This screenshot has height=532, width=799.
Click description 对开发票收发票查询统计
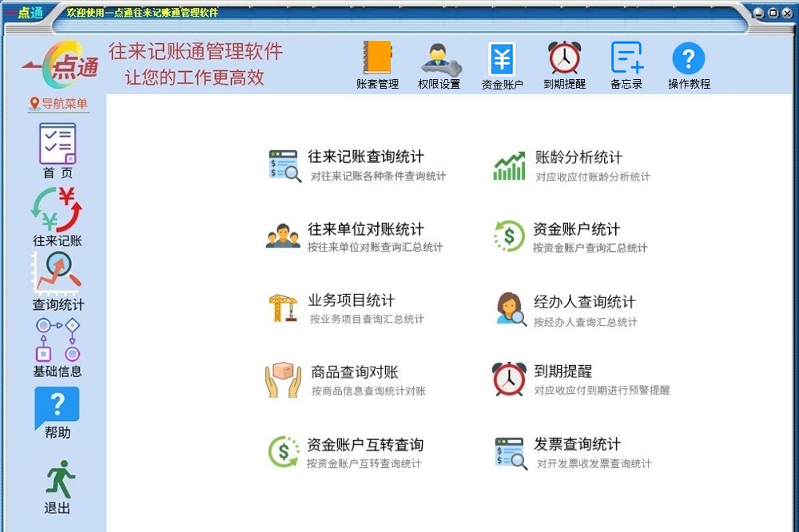594,463
